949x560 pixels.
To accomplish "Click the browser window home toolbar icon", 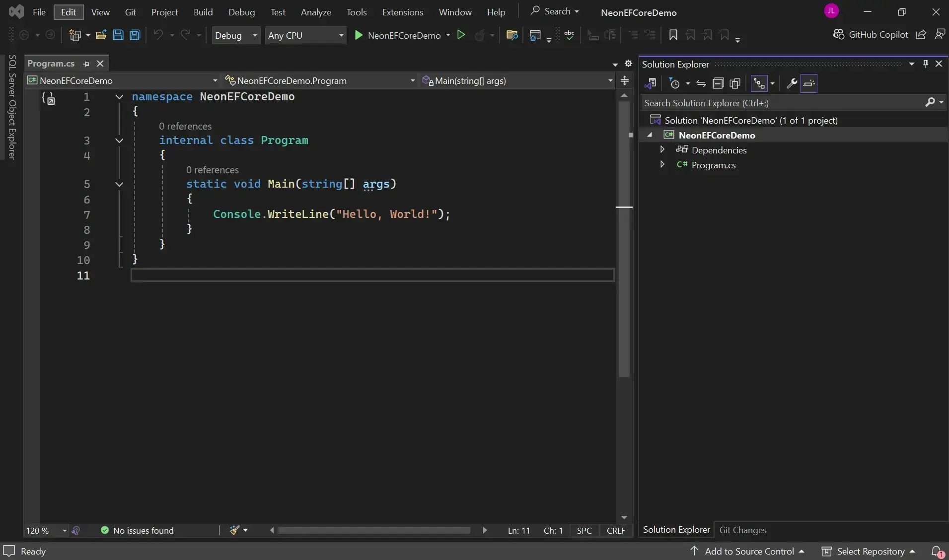I will click(x=535, y=35).
